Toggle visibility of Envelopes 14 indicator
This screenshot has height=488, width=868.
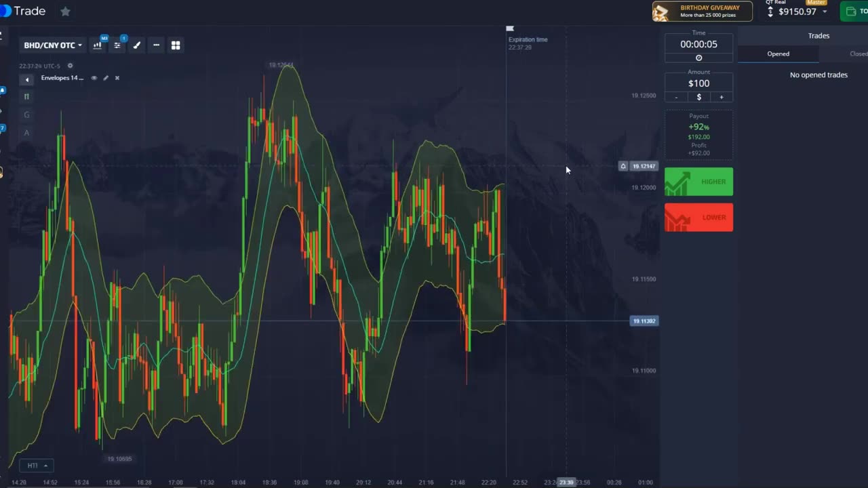94,78
